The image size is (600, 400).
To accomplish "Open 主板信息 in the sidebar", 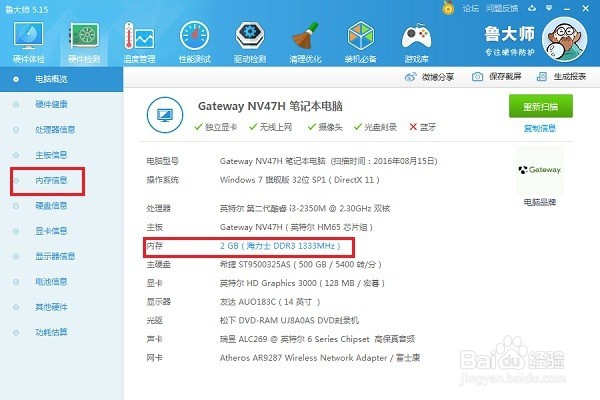I will click(51, 155).
